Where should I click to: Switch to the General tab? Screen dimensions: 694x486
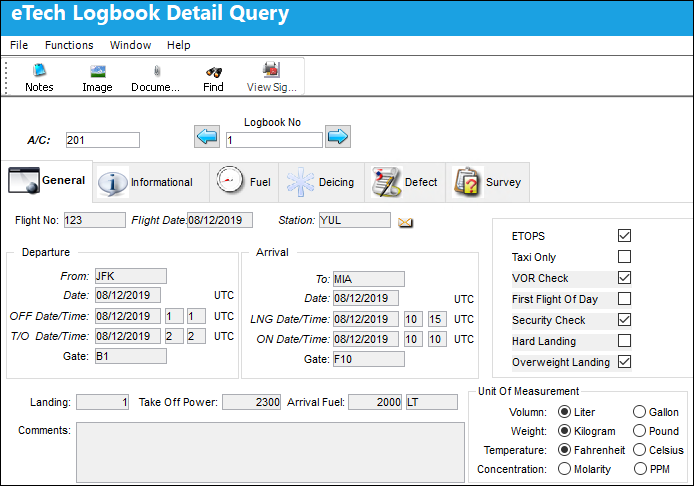coord(47,181)
